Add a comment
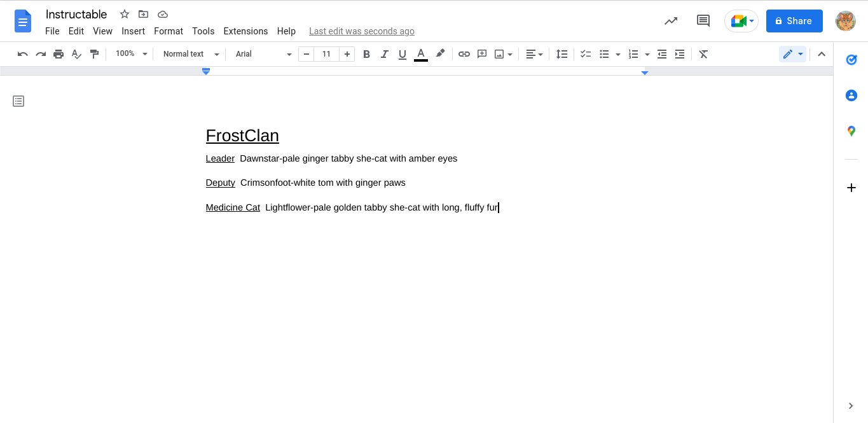Screen dimensions: 868x423 (481, 54)
